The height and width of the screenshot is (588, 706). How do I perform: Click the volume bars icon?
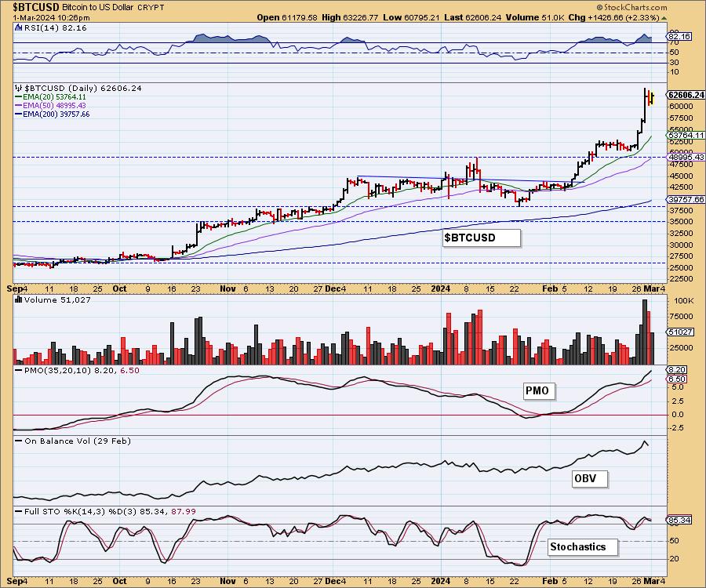pos(18,299)
